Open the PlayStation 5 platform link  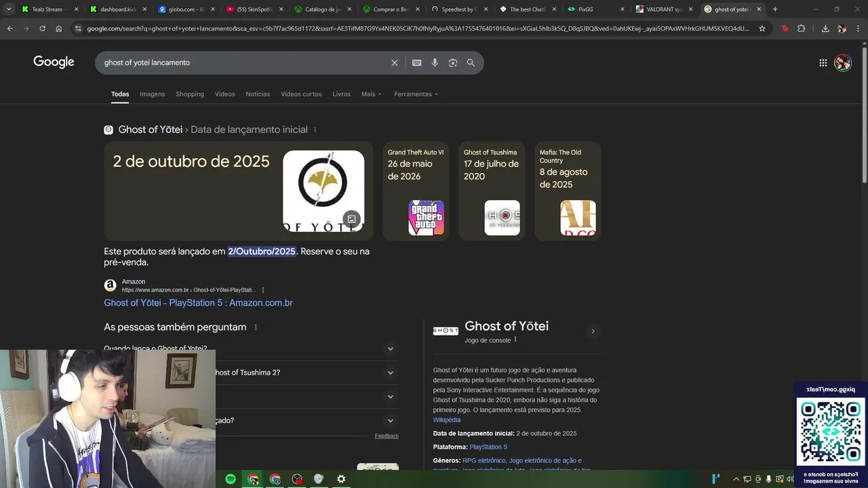pyautogui.click(x=488, y=447)
